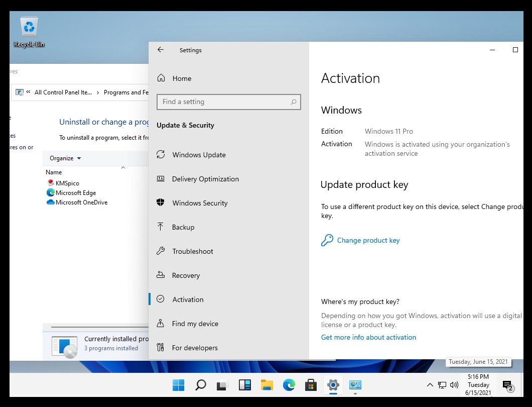Image resolution: width=532 pixels, height=407 pixels.
Task: Click Change product key link
Action: 368,241
